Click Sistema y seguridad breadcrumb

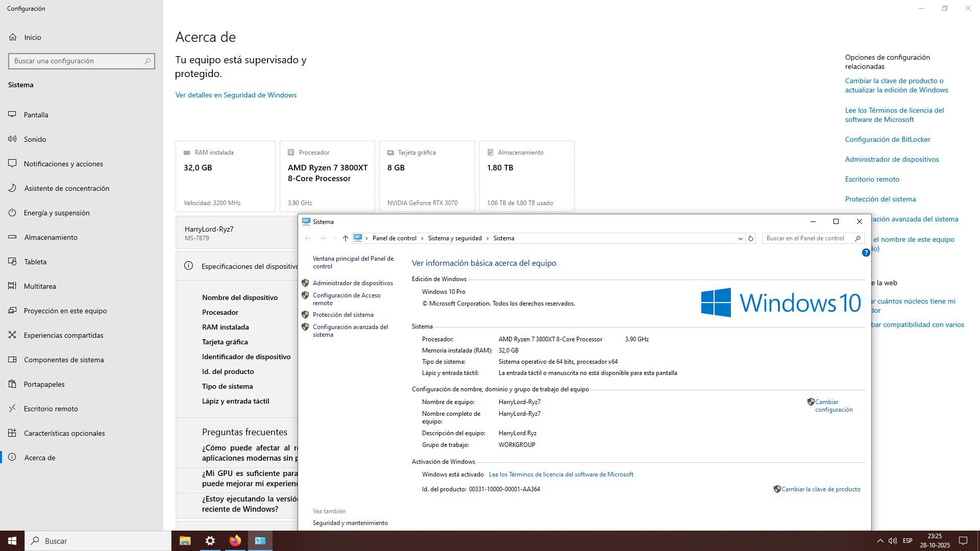click(455, 238)
